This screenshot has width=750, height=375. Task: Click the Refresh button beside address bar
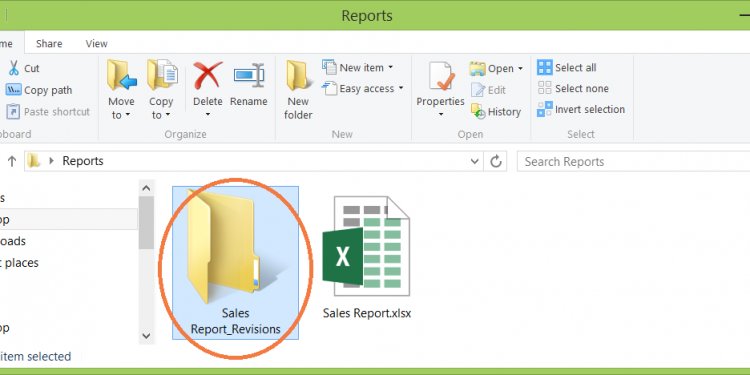pos(496,161)
